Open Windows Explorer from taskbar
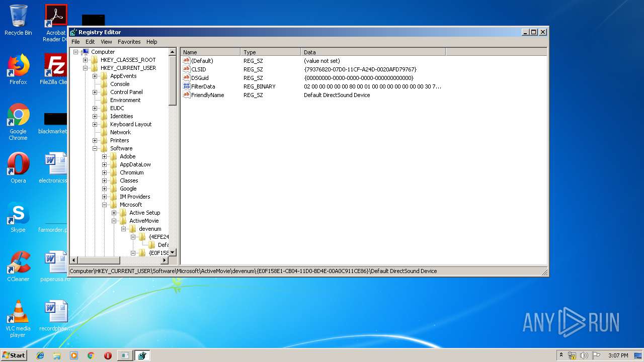 pos(57,355)
